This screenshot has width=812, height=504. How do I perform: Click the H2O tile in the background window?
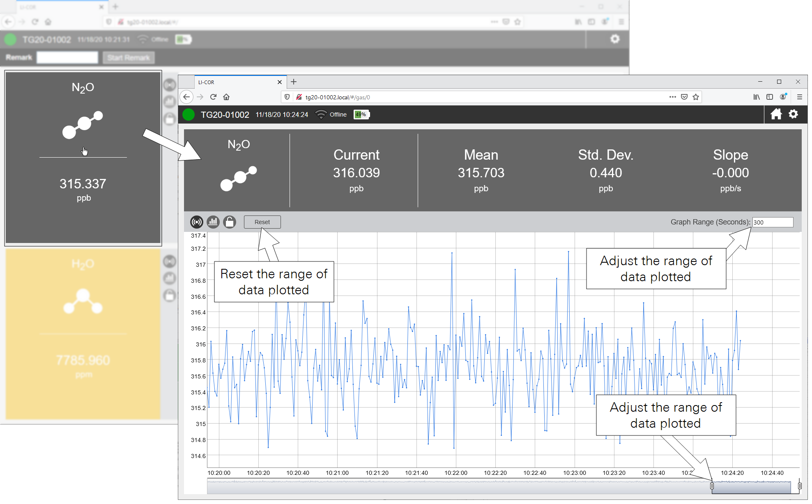tap(83, 334)
